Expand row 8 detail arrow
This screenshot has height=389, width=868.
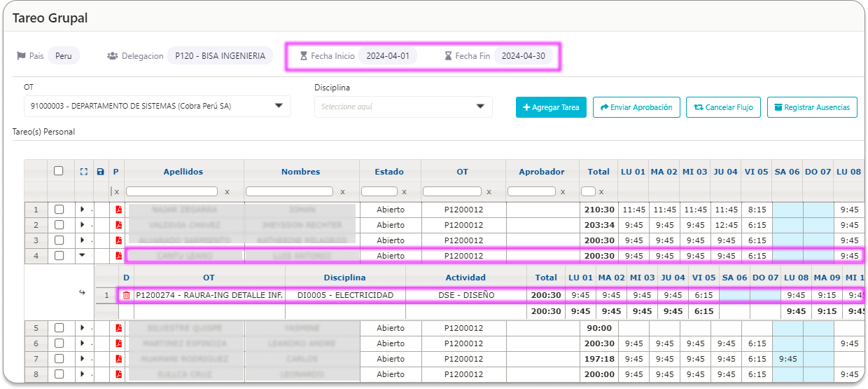click(x=83, y=374)
